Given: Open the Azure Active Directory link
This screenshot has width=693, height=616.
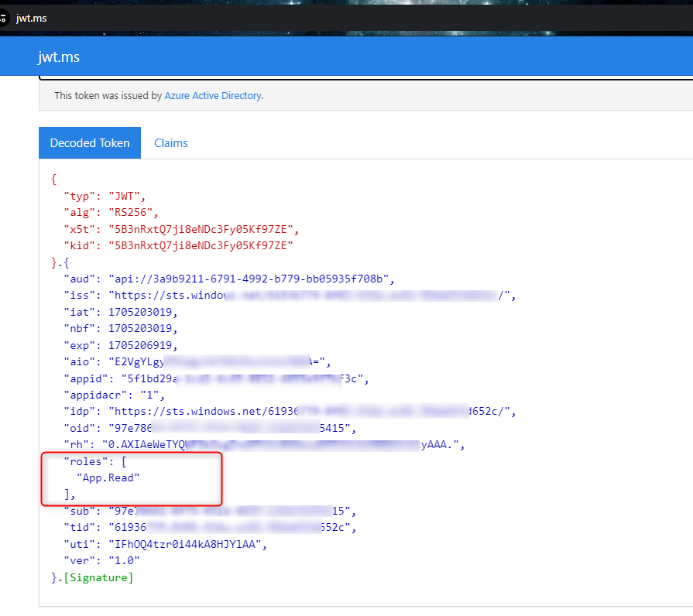Looking at the screenshot, I should tap(213, 96).
